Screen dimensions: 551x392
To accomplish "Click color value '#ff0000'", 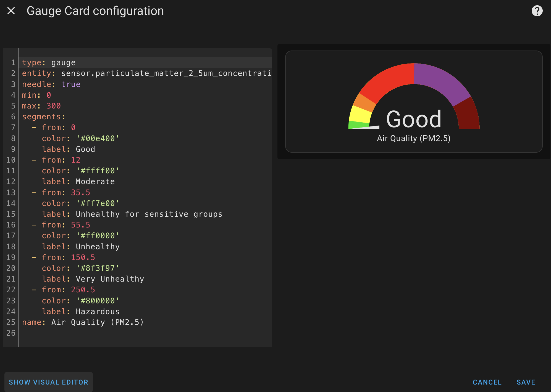I will [x=98, y=235].
